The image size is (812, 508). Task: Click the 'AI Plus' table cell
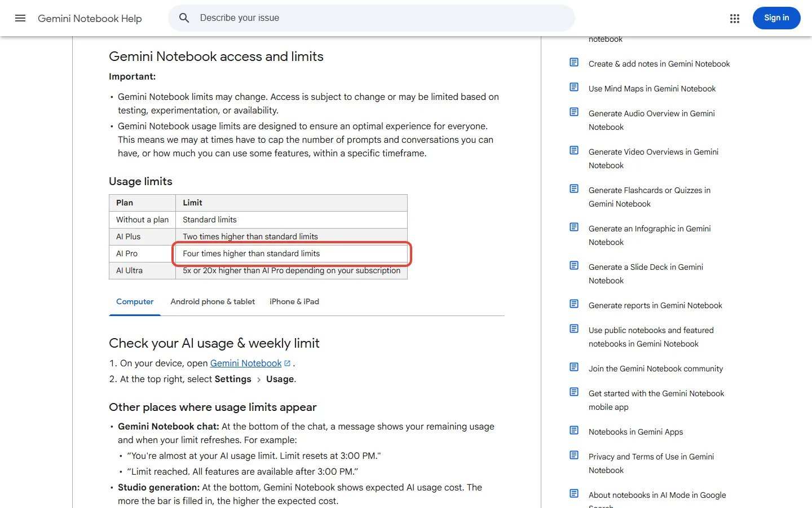click(x=142, y=237)
